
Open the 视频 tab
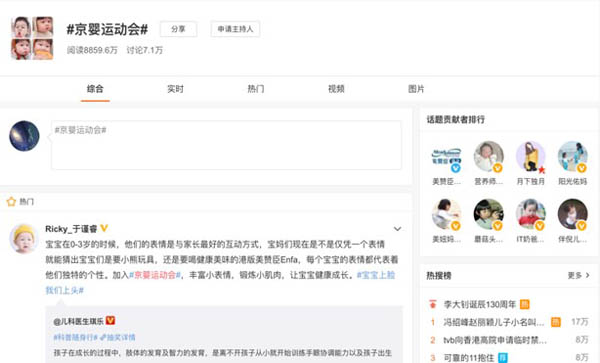click(x=336, y=89)
